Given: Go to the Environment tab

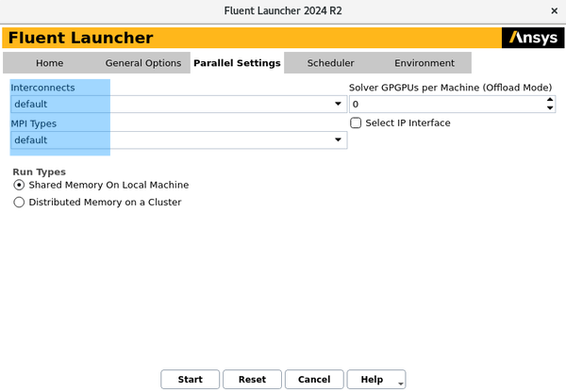Looking at the screenshot, I should tap(424, 63).
